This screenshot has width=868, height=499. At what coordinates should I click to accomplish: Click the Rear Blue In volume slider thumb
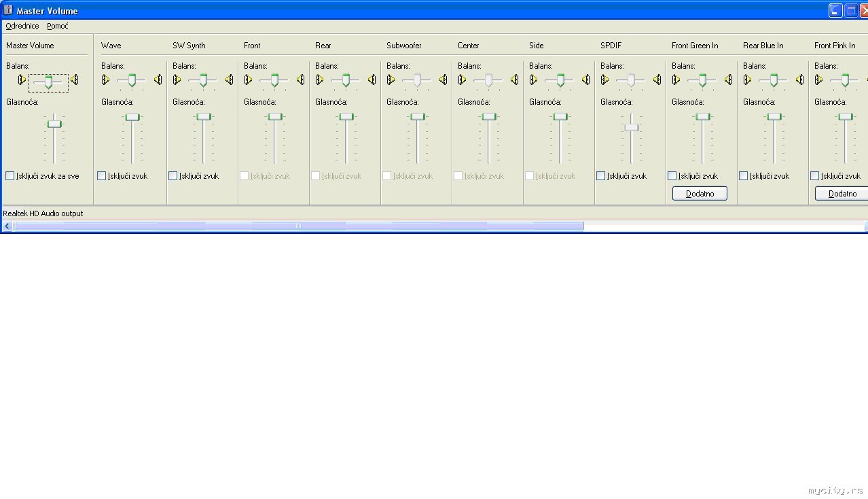tap(774, 117)
